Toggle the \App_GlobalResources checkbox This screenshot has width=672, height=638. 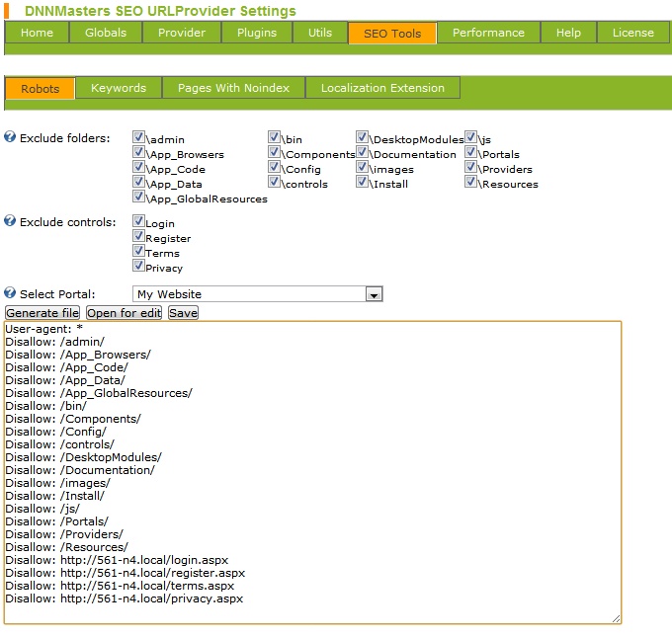coord(138,197)
